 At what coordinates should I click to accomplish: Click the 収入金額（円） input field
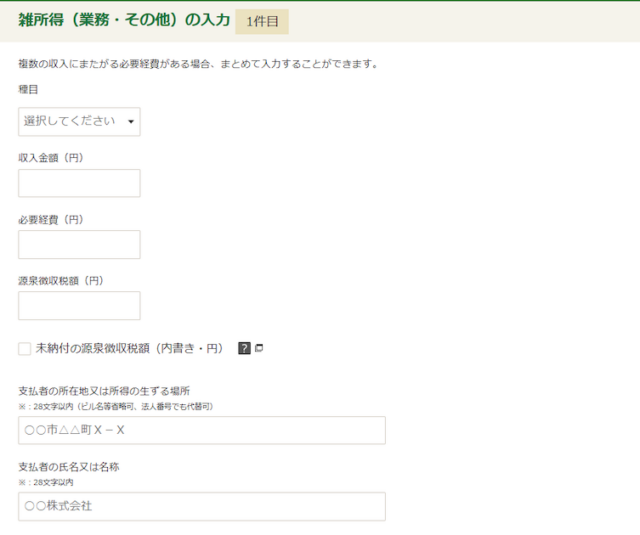79,183
